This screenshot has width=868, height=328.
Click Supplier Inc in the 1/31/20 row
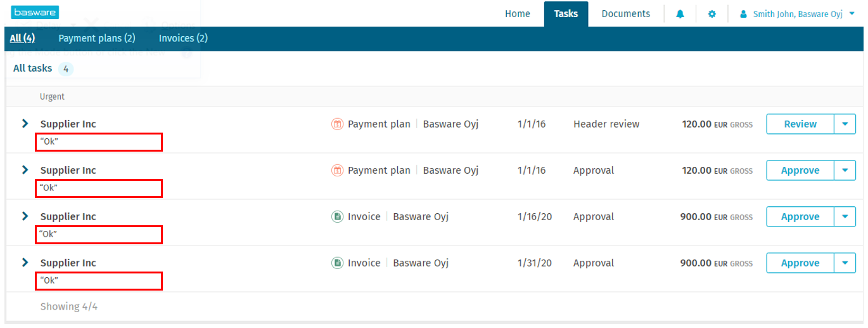(68, 263)
